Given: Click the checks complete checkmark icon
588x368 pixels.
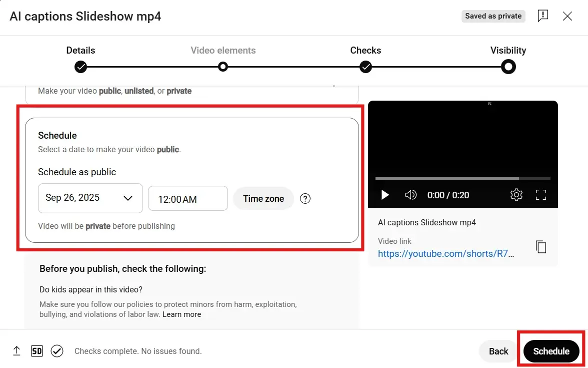Looking at the screenshot, I should 57,351.
